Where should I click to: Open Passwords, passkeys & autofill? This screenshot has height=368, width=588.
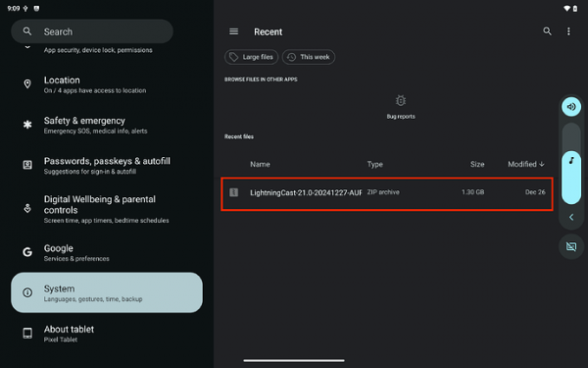pyautogui.click(x=107, y=166)
